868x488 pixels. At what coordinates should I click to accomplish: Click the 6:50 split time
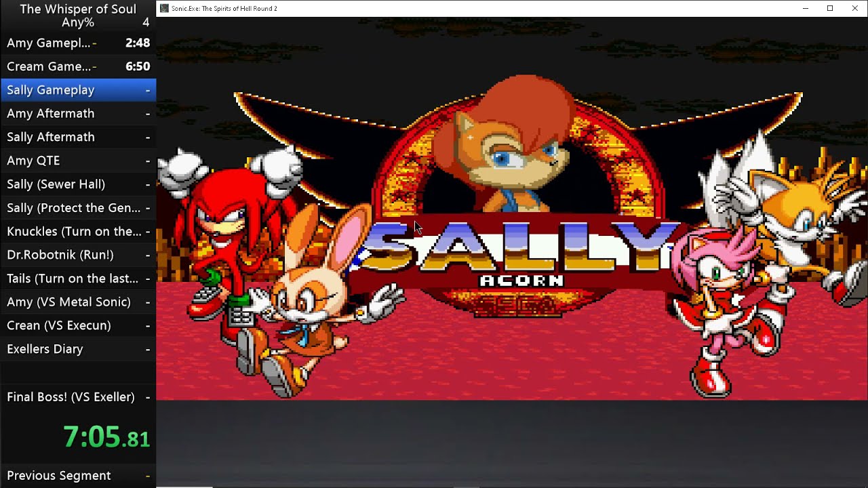[138, 66]
